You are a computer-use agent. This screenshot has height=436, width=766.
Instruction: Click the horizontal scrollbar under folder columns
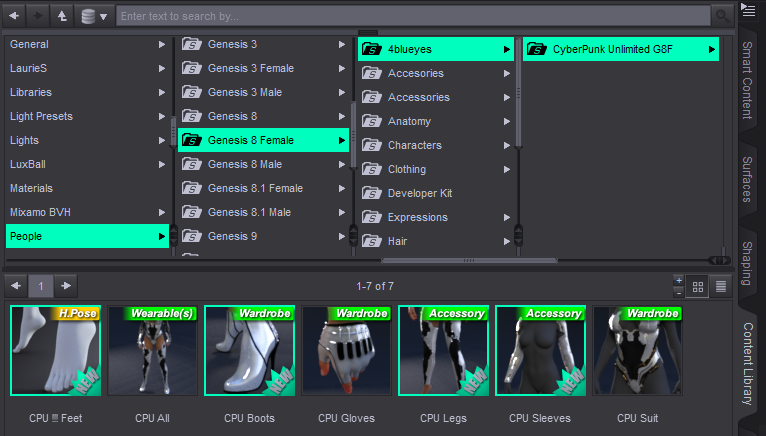[x=469, y=261]
